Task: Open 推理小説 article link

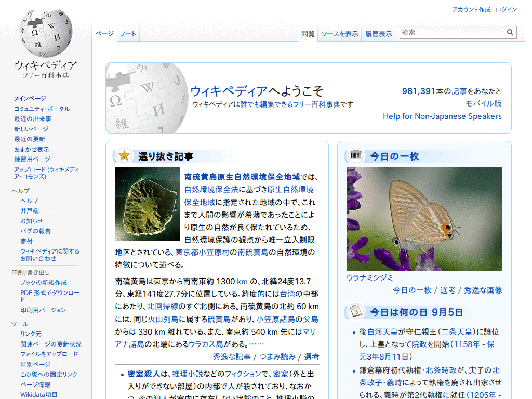Action: 188,374
